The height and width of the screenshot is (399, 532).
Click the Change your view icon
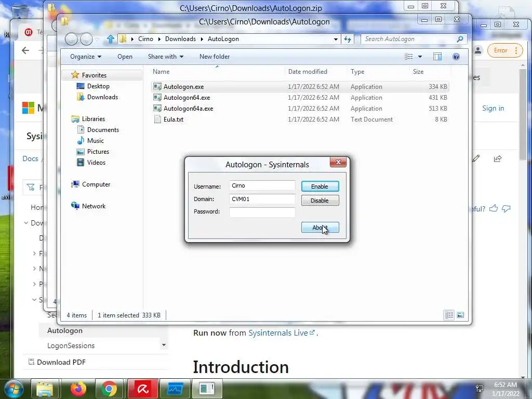(x=408, y=57)
